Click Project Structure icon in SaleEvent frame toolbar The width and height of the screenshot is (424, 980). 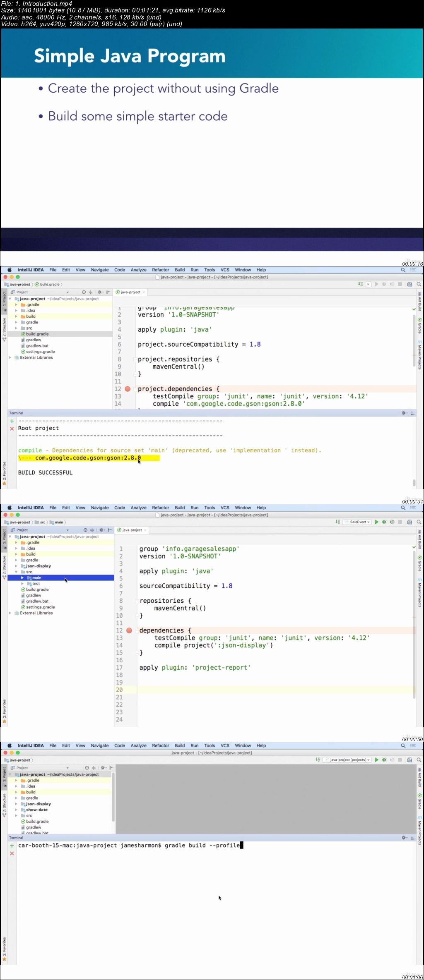(x=410, y=522)
